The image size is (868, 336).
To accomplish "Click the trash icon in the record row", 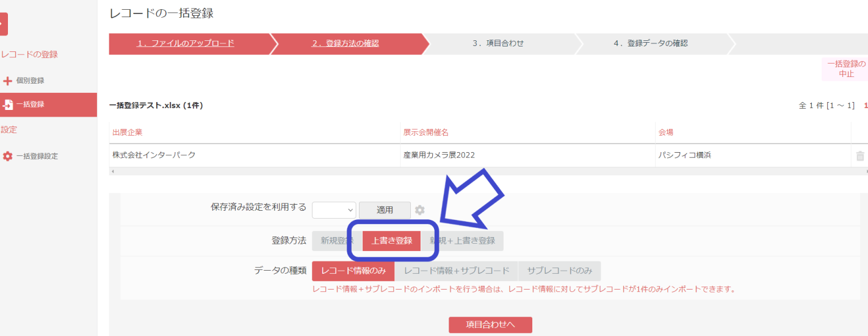I will [x=859, y=156].
